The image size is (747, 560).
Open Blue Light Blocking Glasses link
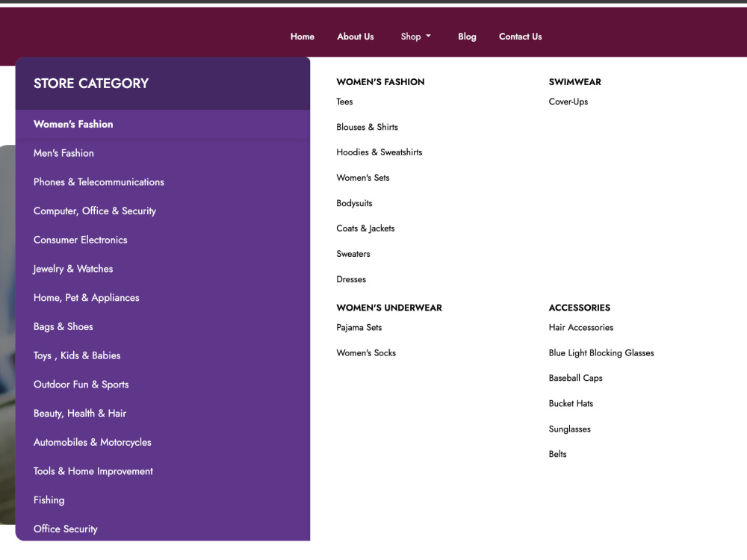click(x=601, y=353)
